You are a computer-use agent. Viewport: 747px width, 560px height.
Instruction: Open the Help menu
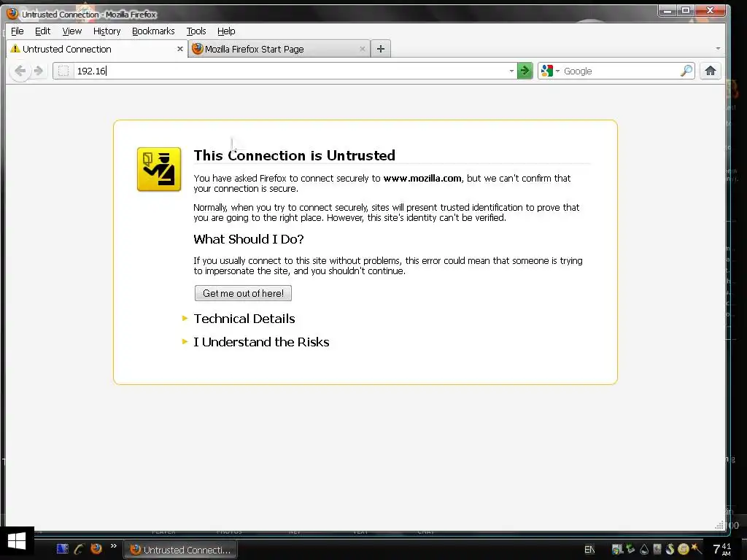pos(226,31)
